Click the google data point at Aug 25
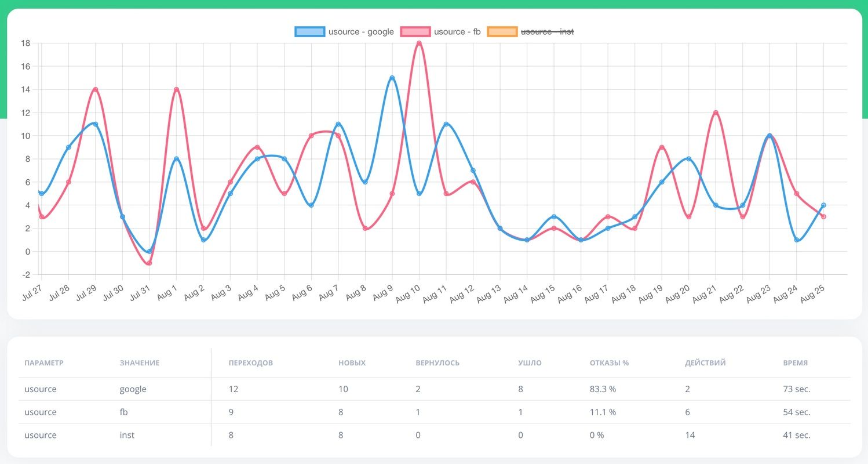 coord(823,205)
